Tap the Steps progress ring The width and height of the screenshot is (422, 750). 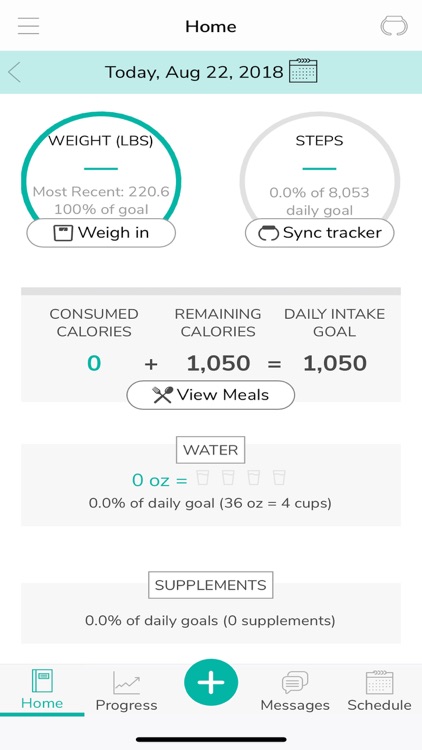pyautogui.click(x=320, y=167)
